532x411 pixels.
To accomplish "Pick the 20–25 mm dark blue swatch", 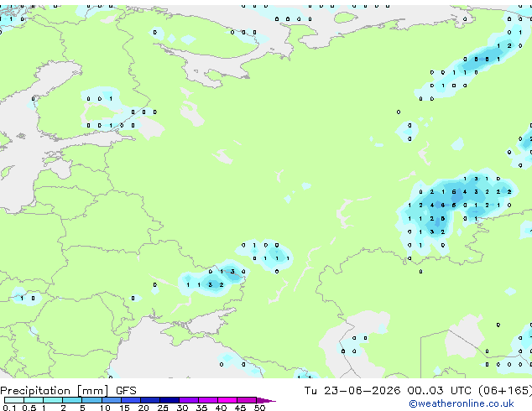I will tap(149, 400).
